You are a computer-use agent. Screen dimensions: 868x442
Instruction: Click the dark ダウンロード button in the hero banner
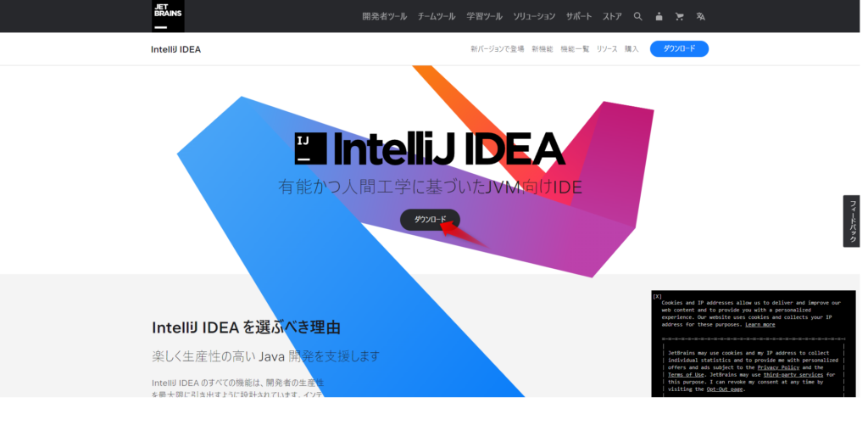click(430, 220)
